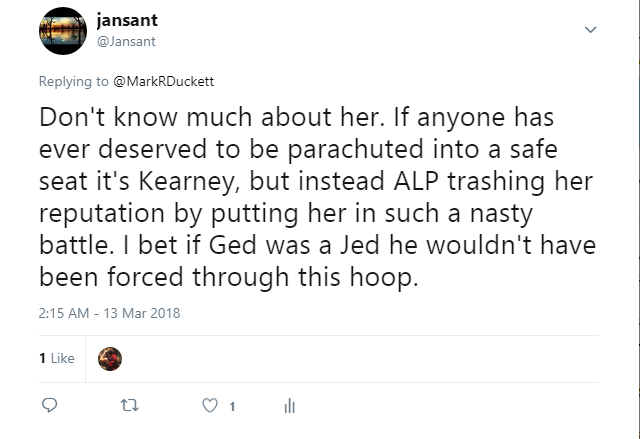This screenshot has width=640, height=439.
Task: Open the '1 Like' list
Action: point(57,358)
